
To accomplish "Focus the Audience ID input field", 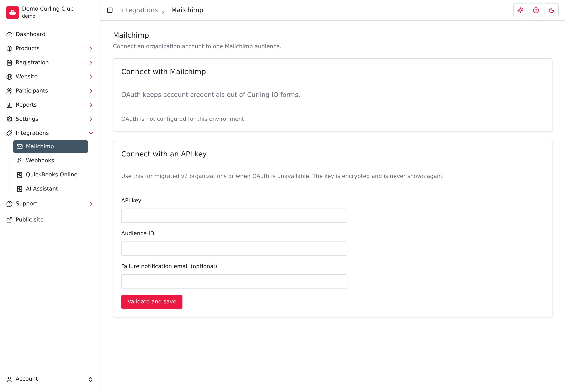I will (234, 249).
